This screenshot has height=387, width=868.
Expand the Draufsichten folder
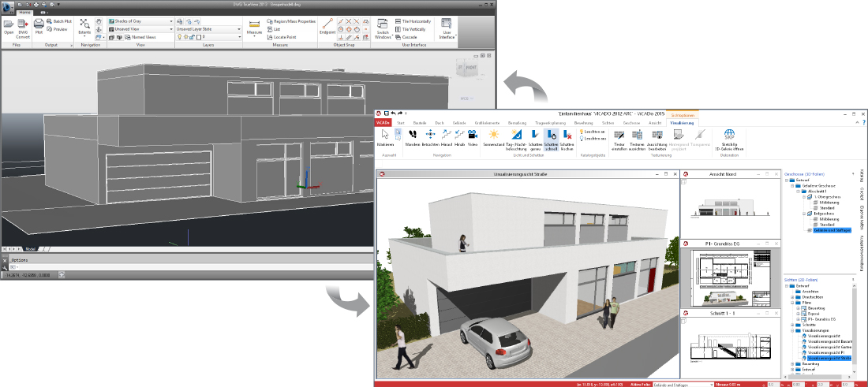click(792, 297)
